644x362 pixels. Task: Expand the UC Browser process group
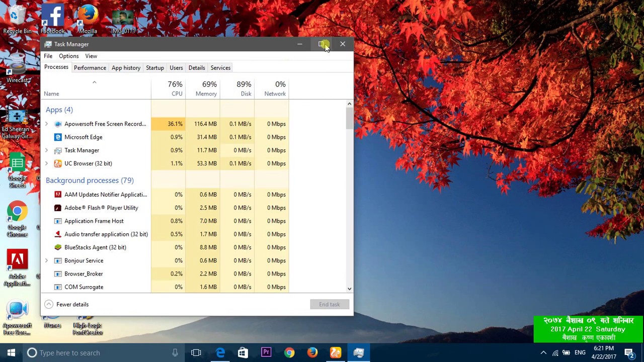47,163
